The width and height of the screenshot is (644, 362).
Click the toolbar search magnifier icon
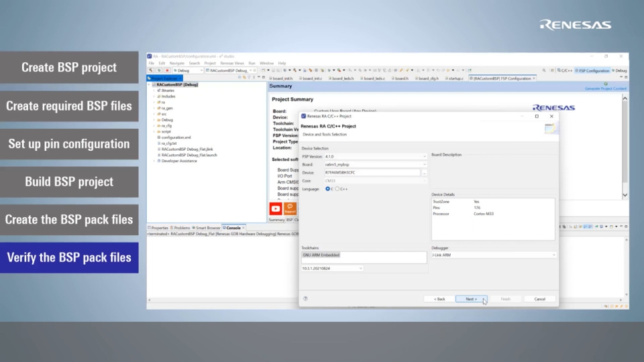tap(543, 70)
